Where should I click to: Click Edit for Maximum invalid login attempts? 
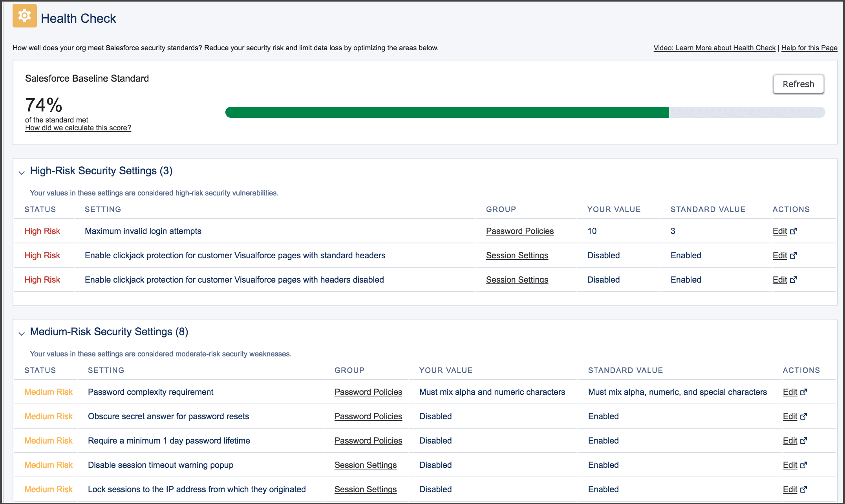[x=780, y=231]
